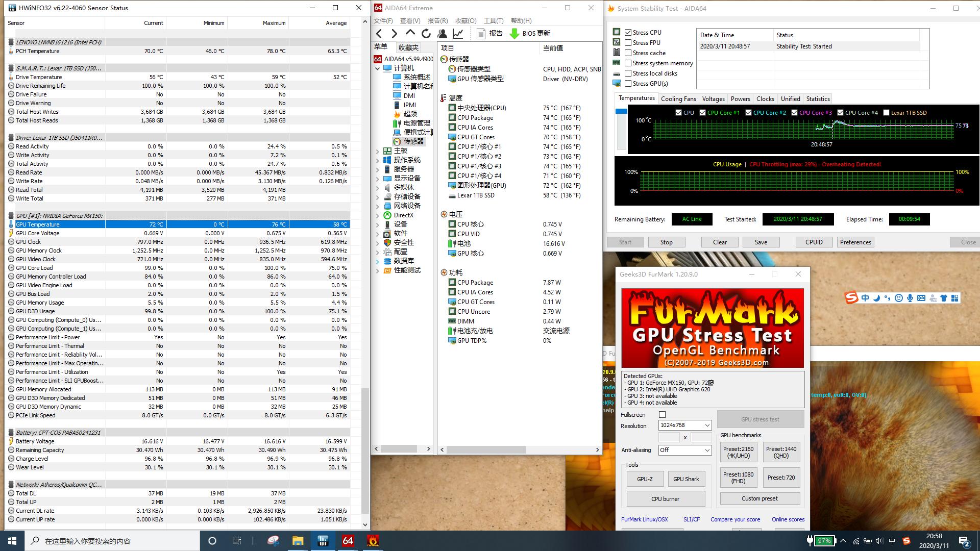Image resolution: width=980 pixels, height=551 pixels.
Task: Open the Anti-aliasing dropdown in FurMark
Action: (684, 450)
